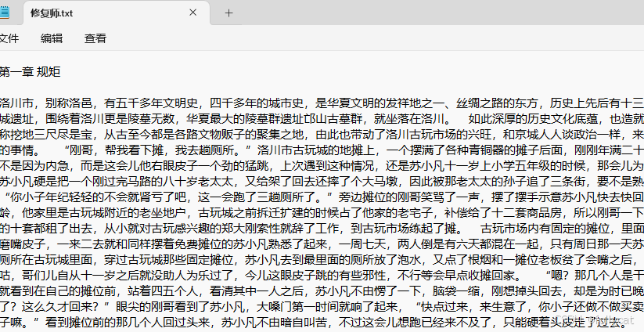Viewport: 644px width, 332px height.
Task: Click the quote 快点过来，来生意了
Action: (473, 307)
